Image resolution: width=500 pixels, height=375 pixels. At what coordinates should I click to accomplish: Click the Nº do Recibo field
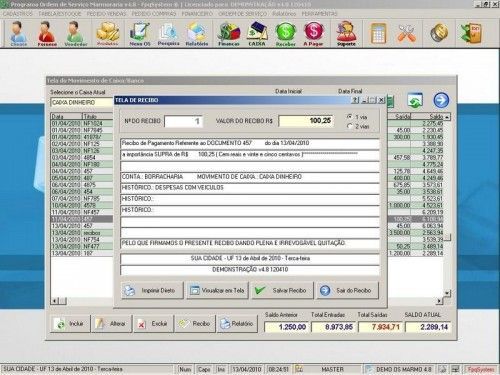[x=183, y=121]
